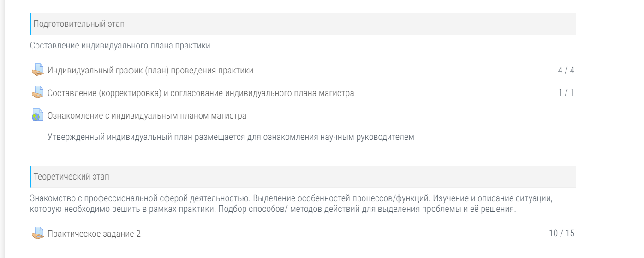Click the assignment icon beside Практическое задание 2
The image size is (644, 258).
click(38, 234)
